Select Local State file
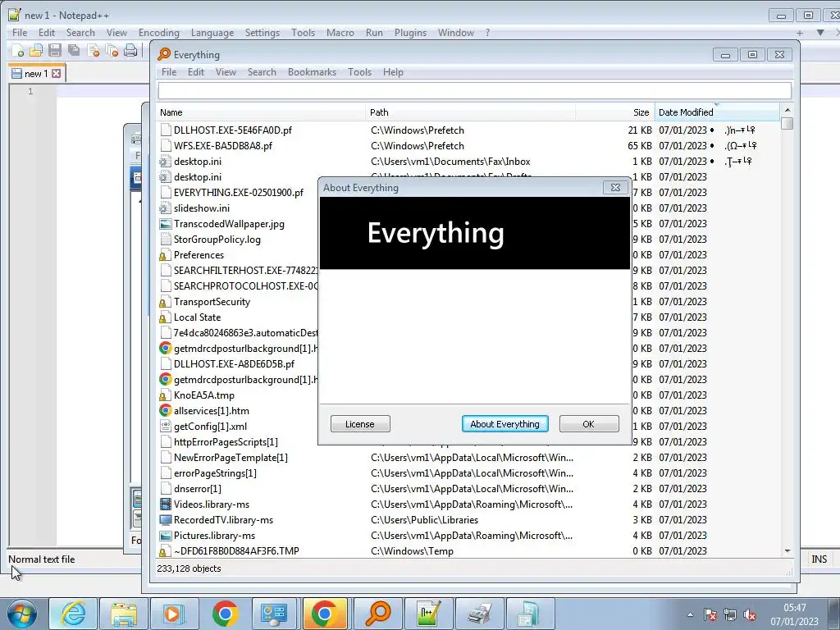The width and height of the screenshot is (840, 630). [x=197, y=317]
